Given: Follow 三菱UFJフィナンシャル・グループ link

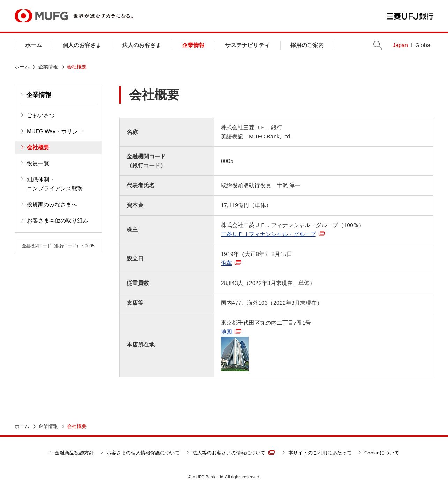Looking at the screenshot, I should 268,234.
